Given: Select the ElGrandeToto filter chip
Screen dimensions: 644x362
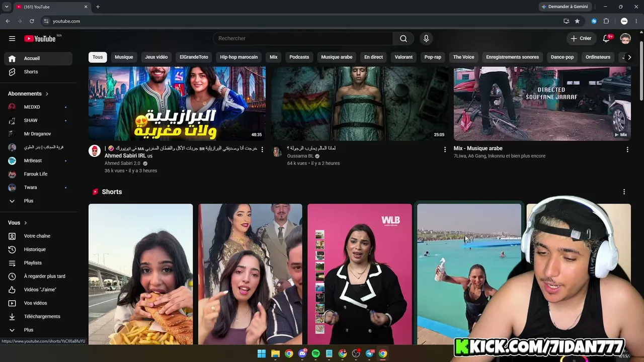Looking at the screenshot, I should [194, 57].
